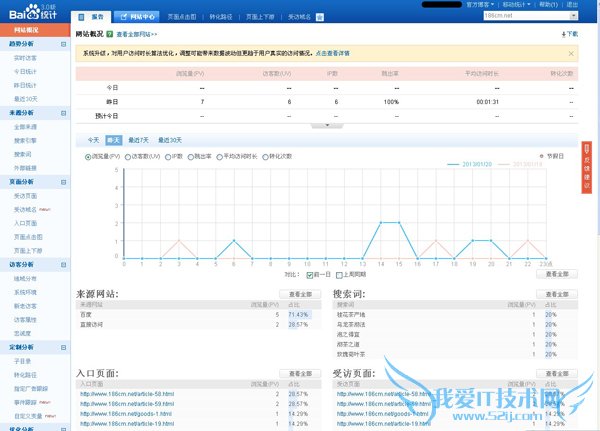Image resolution: width=600 pixels, height=431 pixels.
Task: Expand the summary table with the down arrow
Action: click(327, 125)
